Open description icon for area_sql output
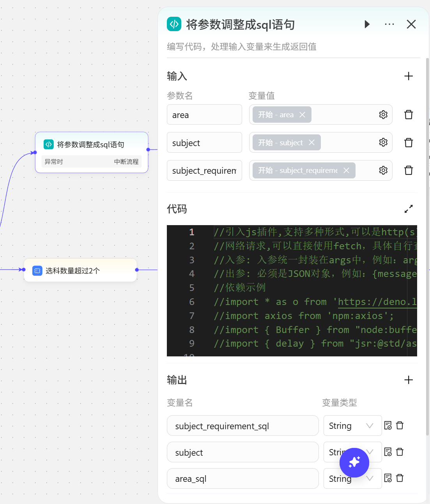The image size is (430, 504). tap(388, 478)
